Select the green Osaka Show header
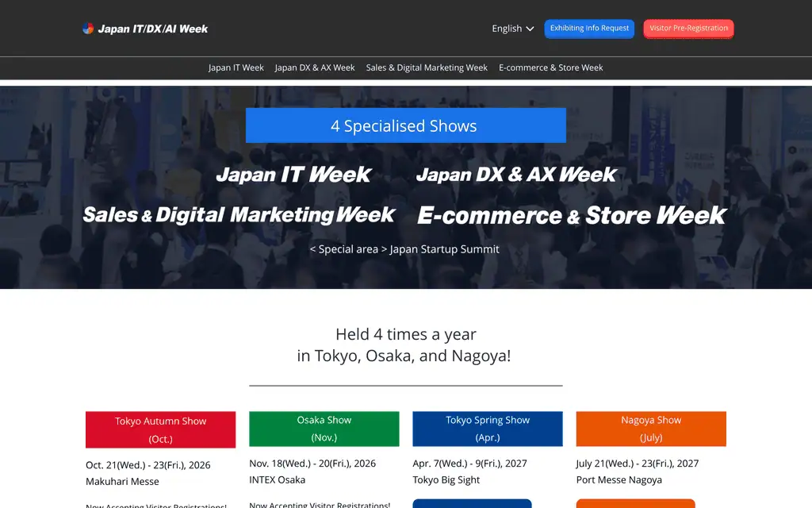Screen dimensions: 812x508 point(324,429)
